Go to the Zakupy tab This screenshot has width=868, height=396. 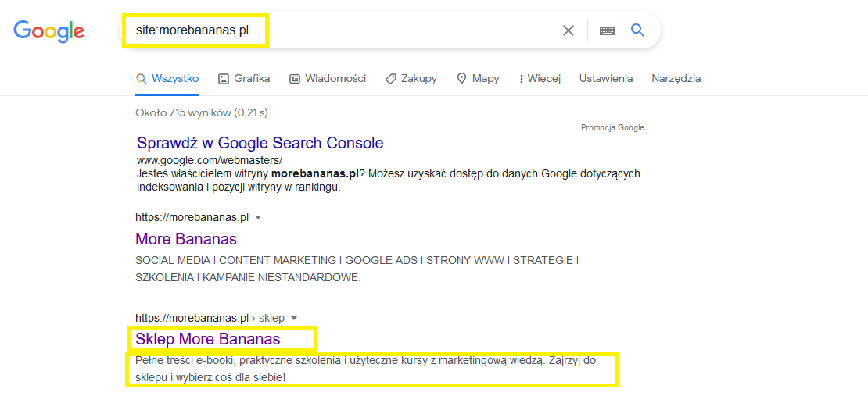coord(411,79)
